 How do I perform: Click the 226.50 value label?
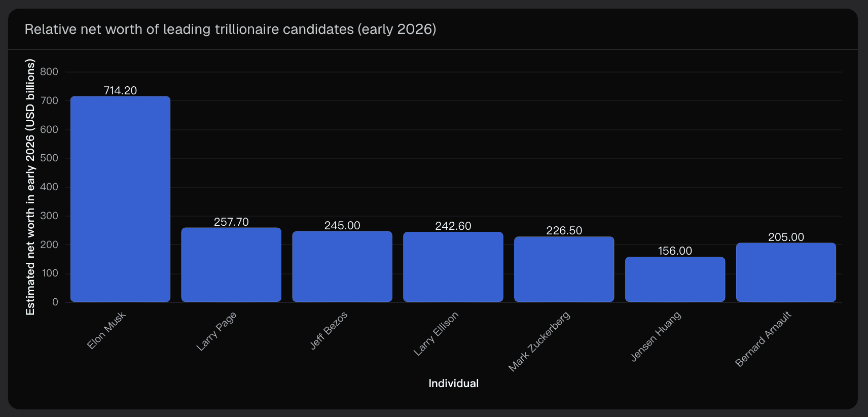click(564, 230)
